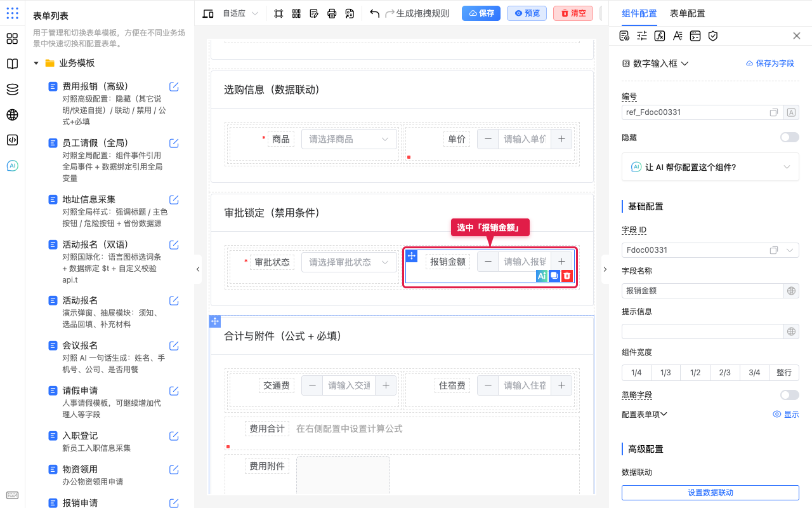812x508 pixels.
Task: Click the AI icon on selected 报销金额 component
Action: 542,276
